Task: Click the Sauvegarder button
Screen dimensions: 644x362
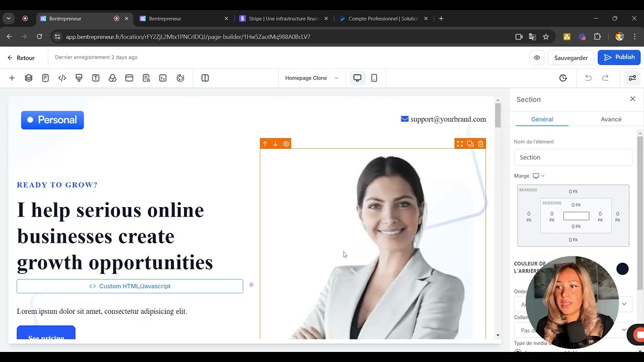Action: point(571,57)
